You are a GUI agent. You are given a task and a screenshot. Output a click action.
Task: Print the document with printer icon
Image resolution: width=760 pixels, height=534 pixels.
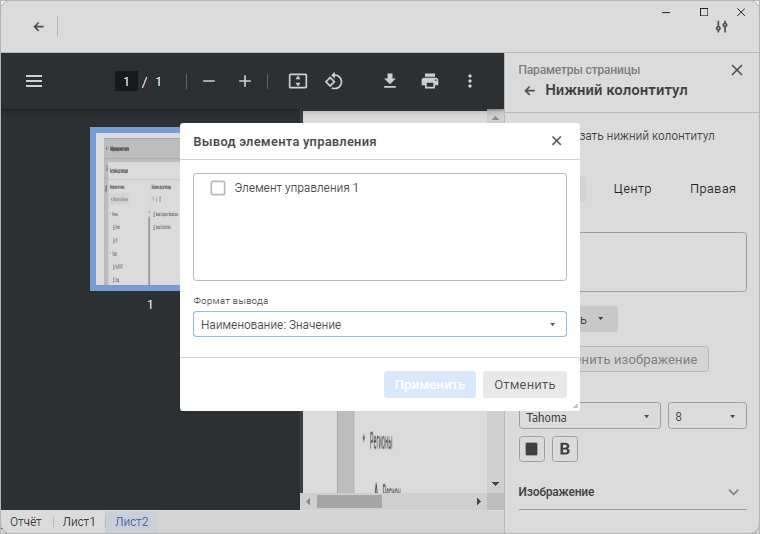click(430, 81)
